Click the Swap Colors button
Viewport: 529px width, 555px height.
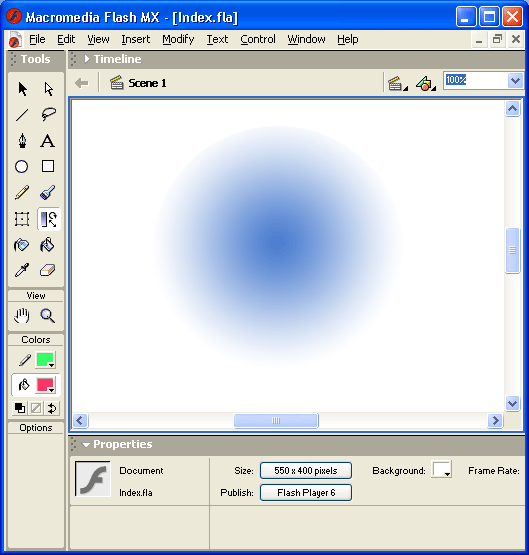(x=52, y=408)
